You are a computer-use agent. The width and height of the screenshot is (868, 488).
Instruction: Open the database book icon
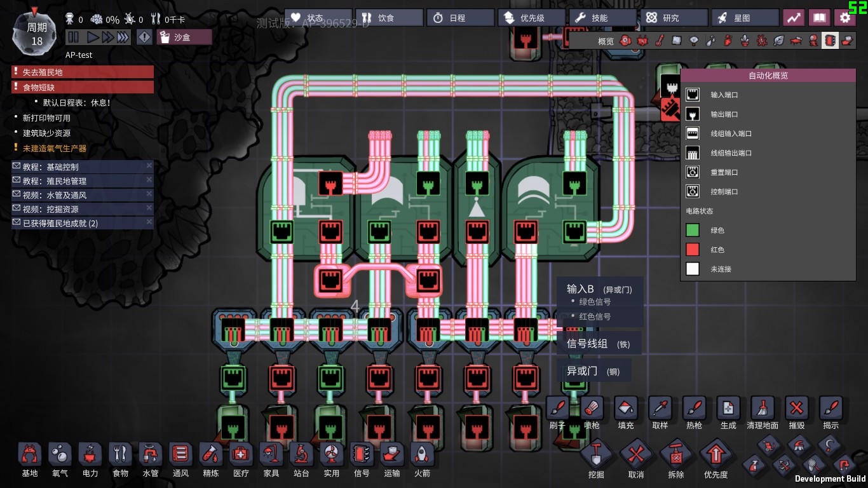pos(819,18)
